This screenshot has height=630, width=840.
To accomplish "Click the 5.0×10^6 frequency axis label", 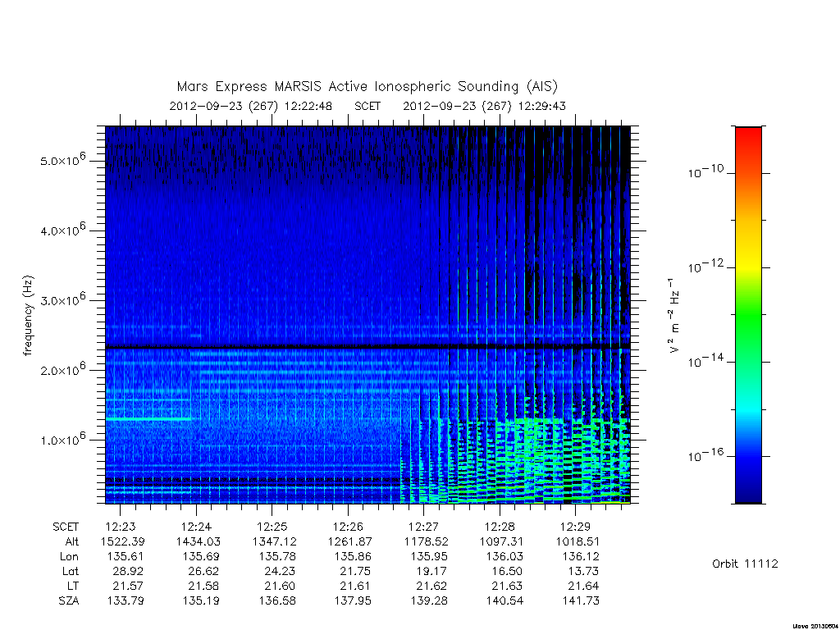I will pos(62,159).
